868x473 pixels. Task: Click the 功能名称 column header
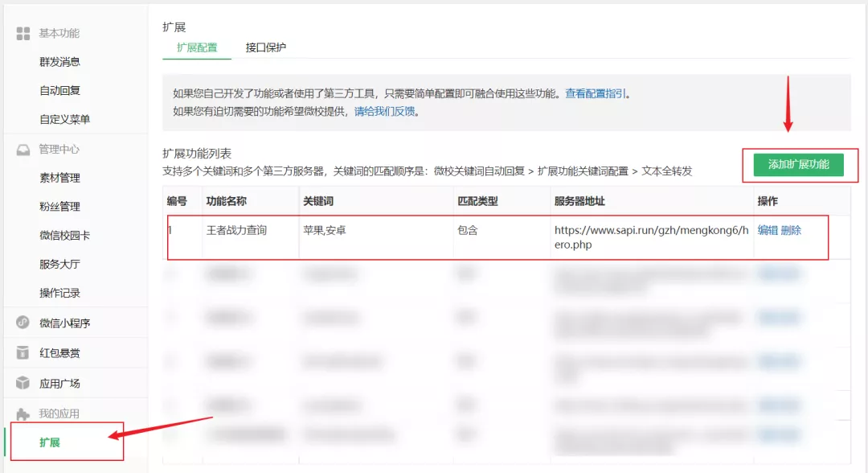tap(227, 201)
